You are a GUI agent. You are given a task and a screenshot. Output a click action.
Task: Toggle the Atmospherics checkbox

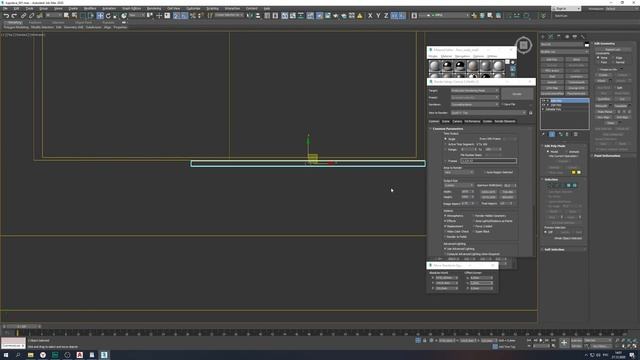pyautogui.click(x=445, y=216)
